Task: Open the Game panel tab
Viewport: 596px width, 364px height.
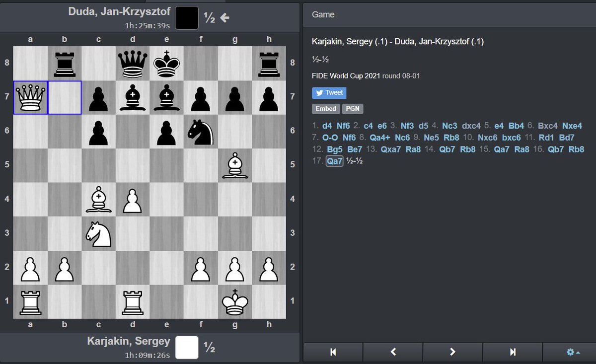Action: pos(323,15)
